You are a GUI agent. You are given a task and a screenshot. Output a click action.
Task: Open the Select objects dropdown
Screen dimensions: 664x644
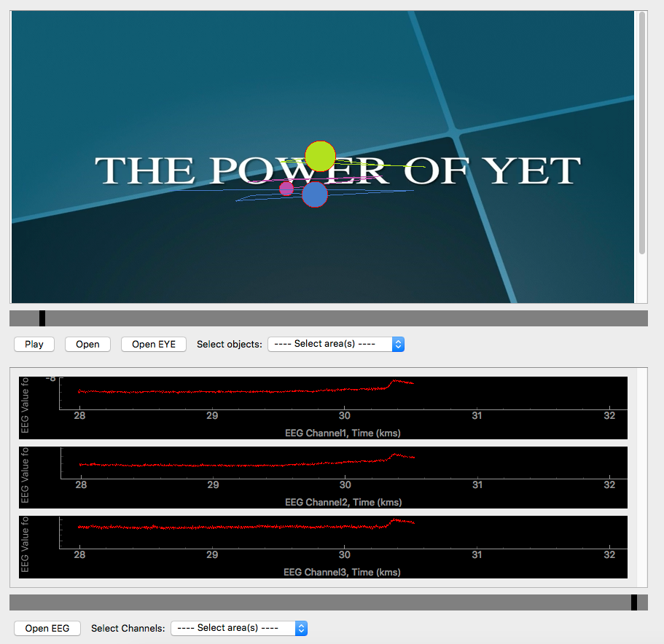coord(336,344)
